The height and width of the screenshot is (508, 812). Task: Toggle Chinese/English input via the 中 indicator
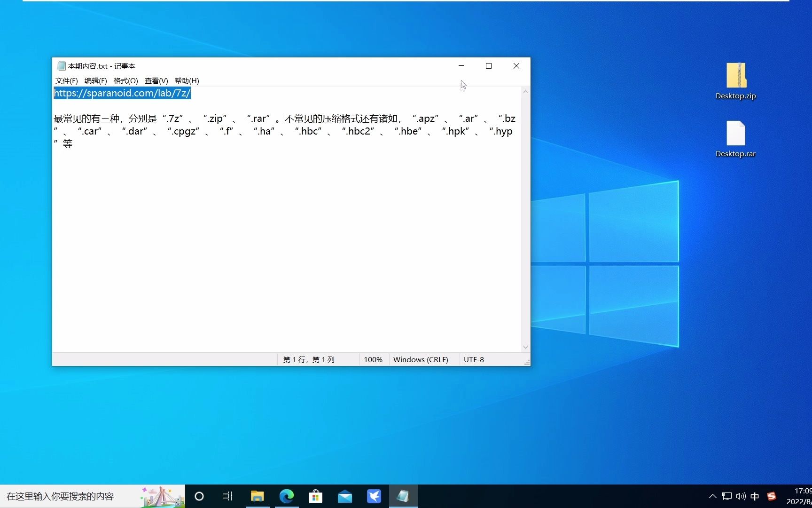755,496
